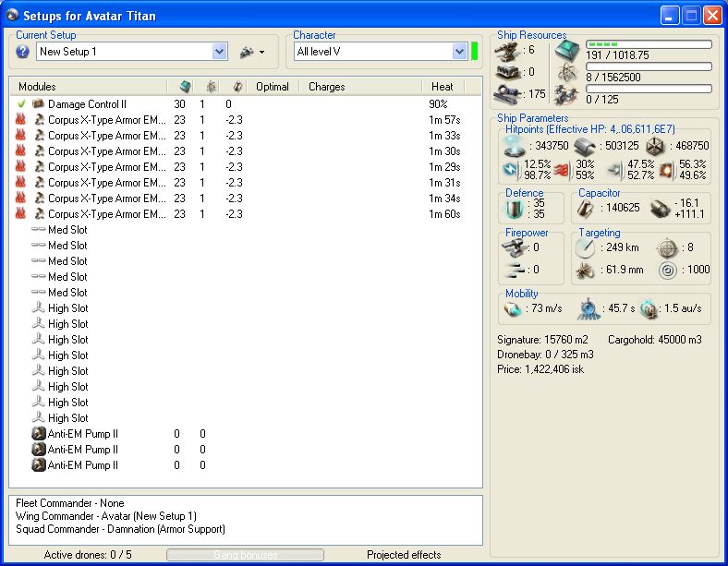The height and width of the screenshot is (566, 728).
Task: Click the armor hitpoints icon
Action: tap(585, 147)
